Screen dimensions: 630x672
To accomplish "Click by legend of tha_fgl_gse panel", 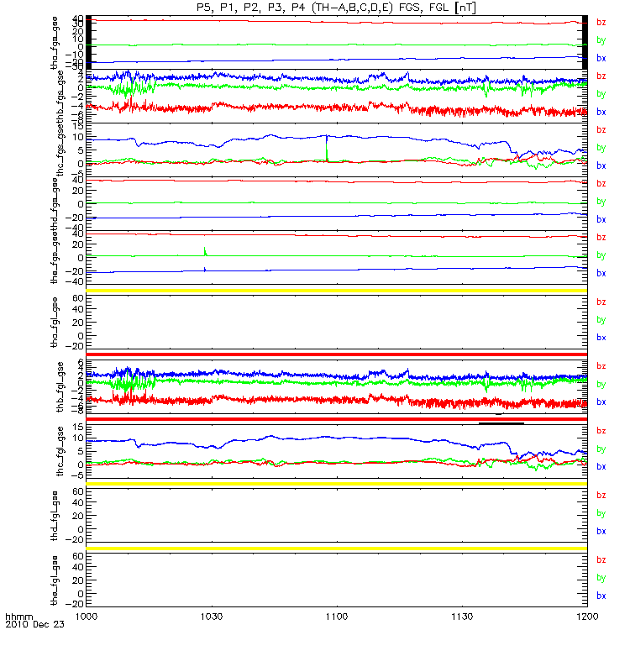I will (601, 320).
